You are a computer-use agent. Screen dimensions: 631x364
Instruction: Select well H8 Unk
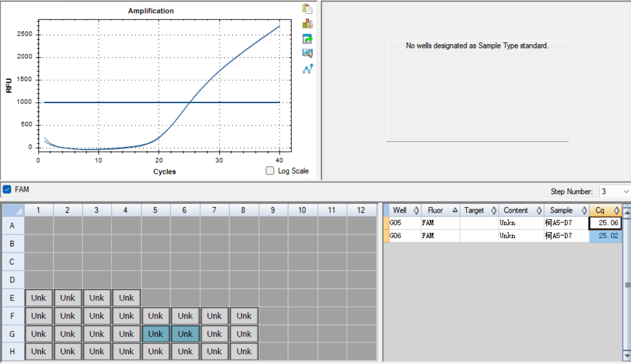click(x=244, y=352)
